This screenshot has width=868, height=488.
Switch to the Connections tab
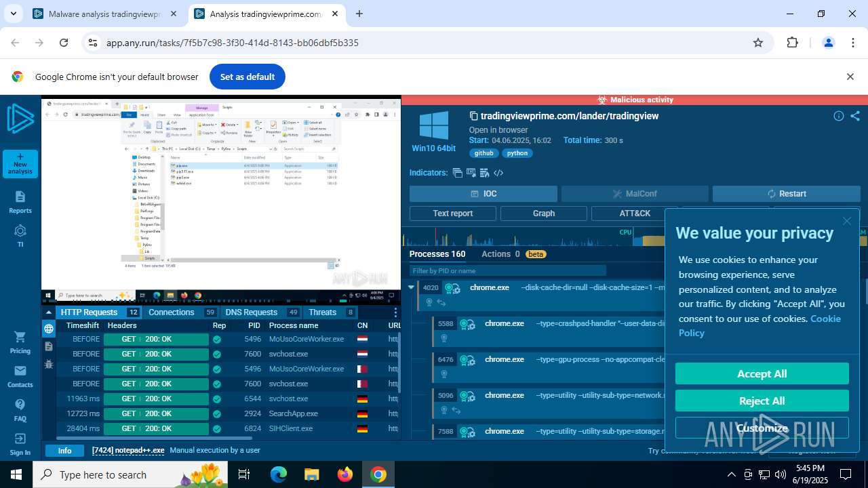182,312
